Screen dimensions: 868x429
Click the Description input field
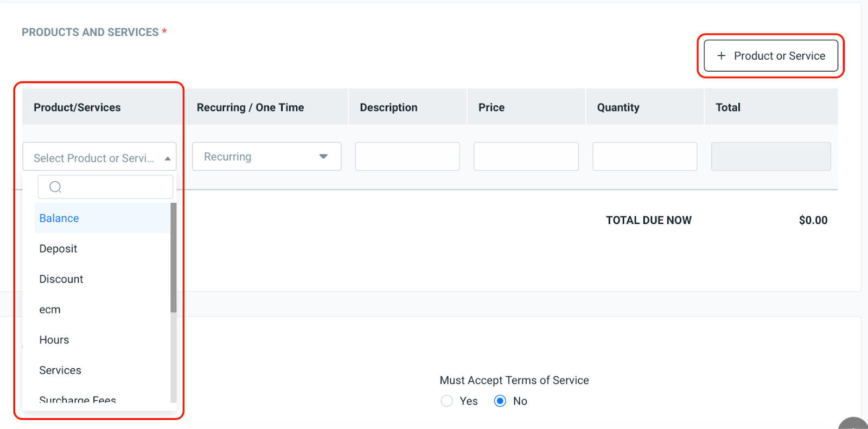407,157
